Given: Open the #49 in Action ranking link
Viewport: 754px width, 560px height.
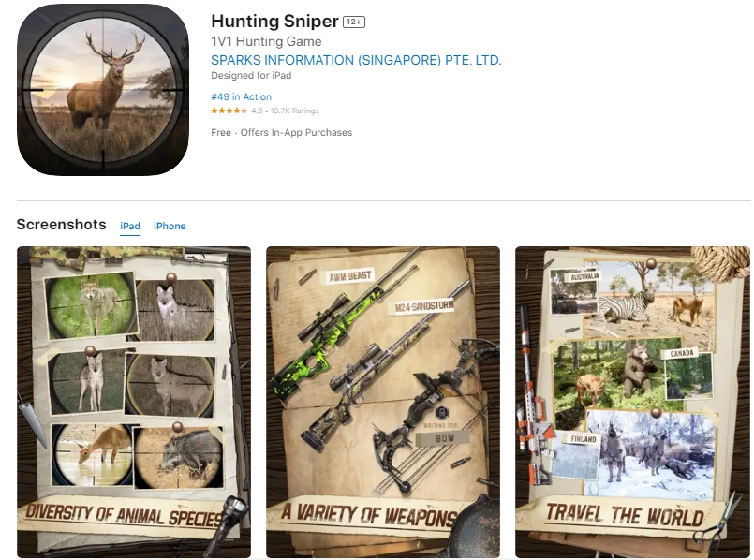Looking at the screenshot, I should (241, 96).
